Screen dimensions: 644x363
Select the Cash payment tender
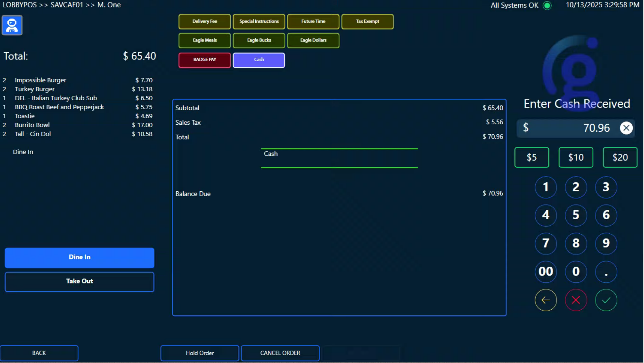click(x=259, y=60)
